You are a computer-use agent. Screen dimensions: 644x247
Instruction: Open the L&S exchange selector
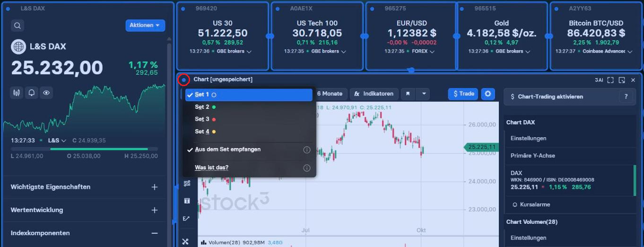tap(57, 141)
